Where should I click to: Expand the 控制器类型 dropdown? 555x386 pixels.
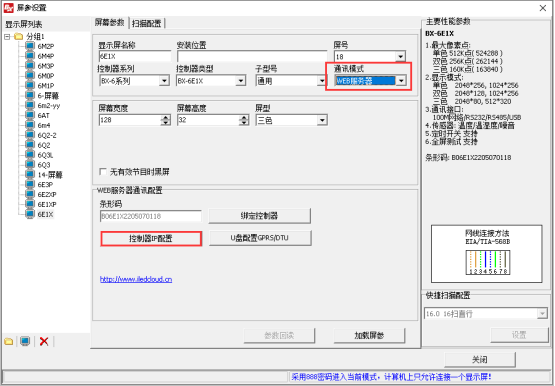coord(241,81)
